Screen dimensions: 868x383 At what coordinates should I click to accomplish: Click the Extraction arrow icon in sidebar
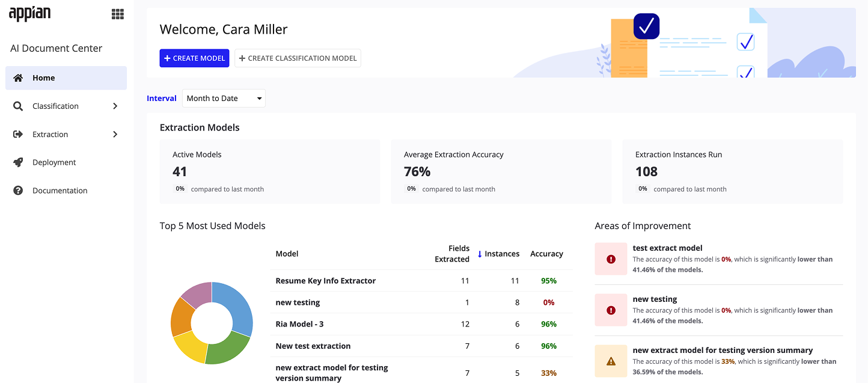[18, 135]
